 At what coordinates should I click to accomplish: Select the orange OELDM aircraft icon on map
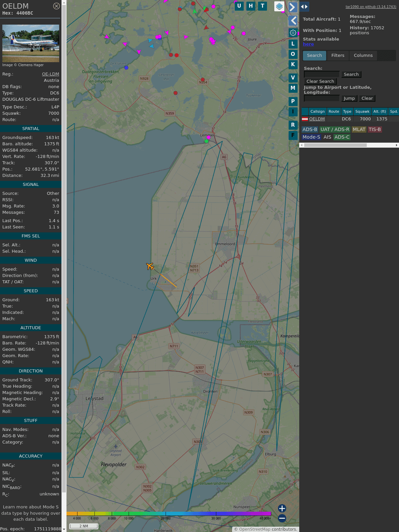[x=150, y=266]
